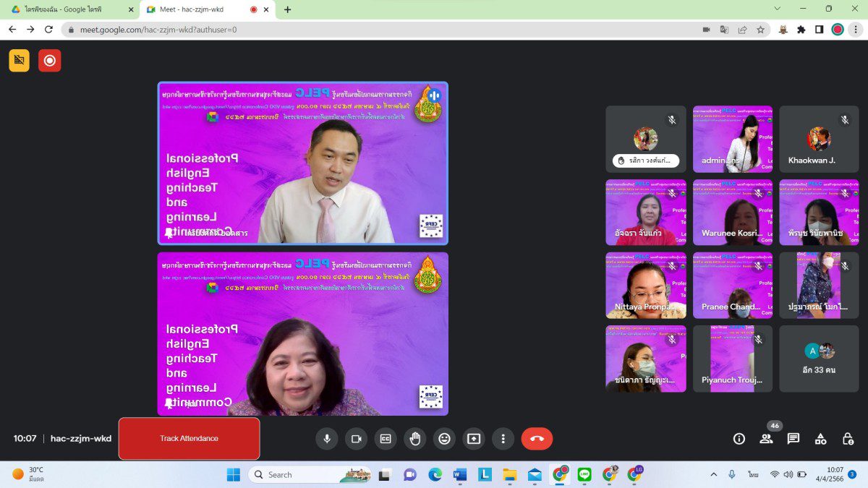The width and height of the screenshot is (868, 488).
Task: Click อัจฉรา จันแก้ว participant tile
Action: pyautogui.click(x=646, y=213)
